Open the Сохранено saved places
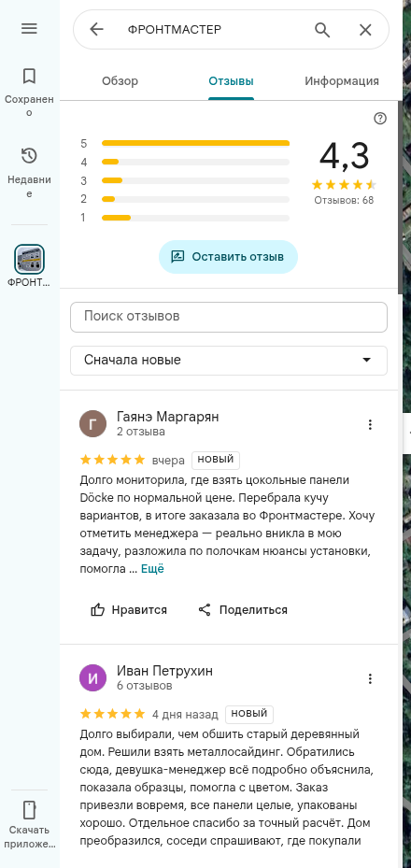This screenshot has height=868, width=411. (29, 92)
